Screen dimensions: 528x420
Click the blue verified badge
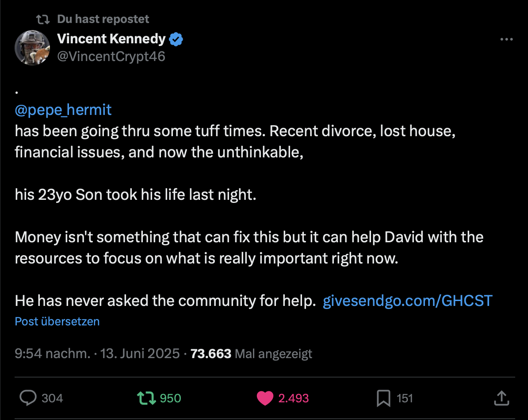(x=176, y=39)
